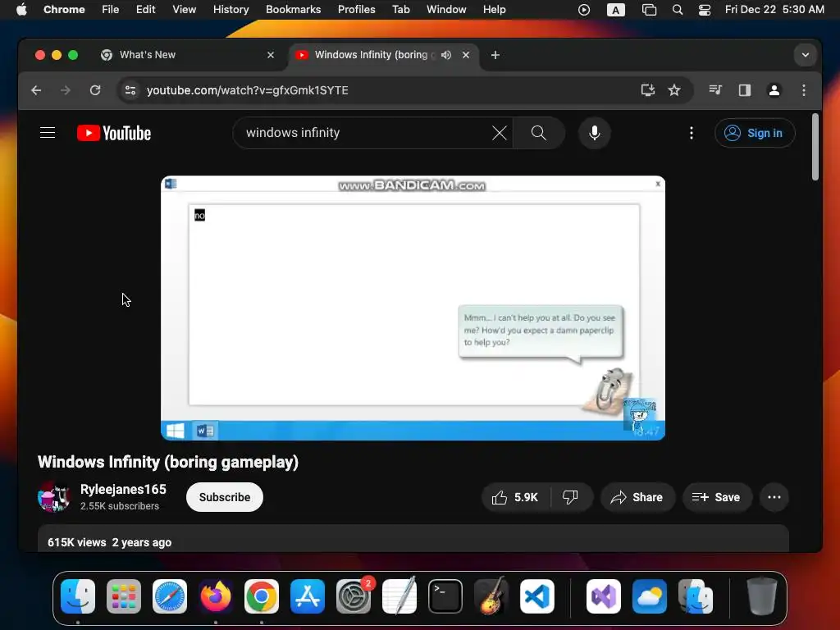The height and width of the screenshot is (630, 840).
Task: Launch Firefox from the Dock
Action: pos(216,596)
